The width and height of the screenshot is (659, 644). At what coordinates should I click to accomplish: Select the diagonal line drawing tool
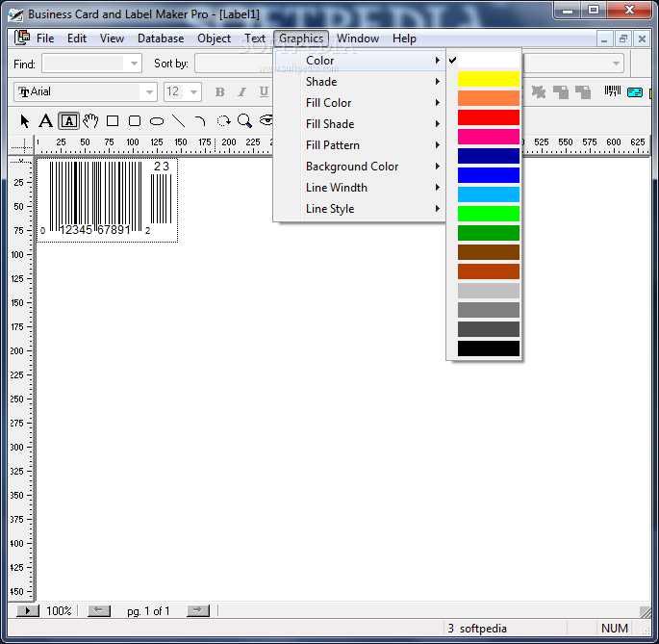(179, 121)
